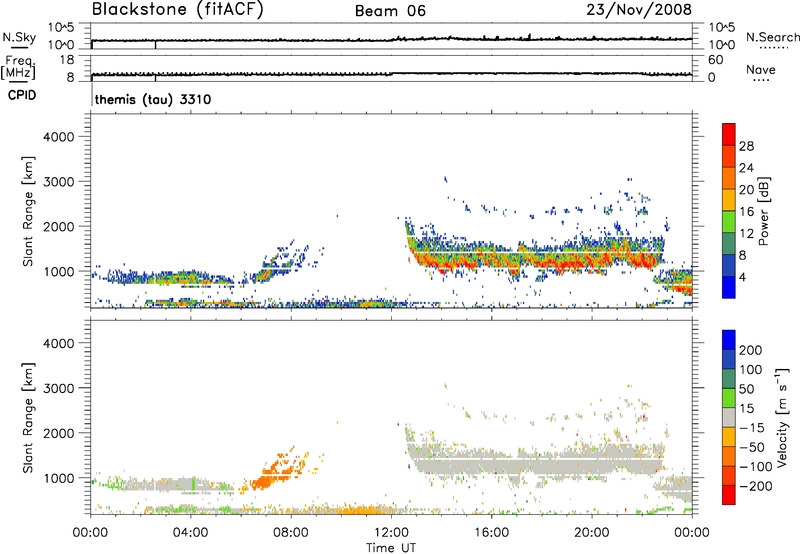
Task: Click the 18 tick of frequency axis
Action: [x=67, y=60]
